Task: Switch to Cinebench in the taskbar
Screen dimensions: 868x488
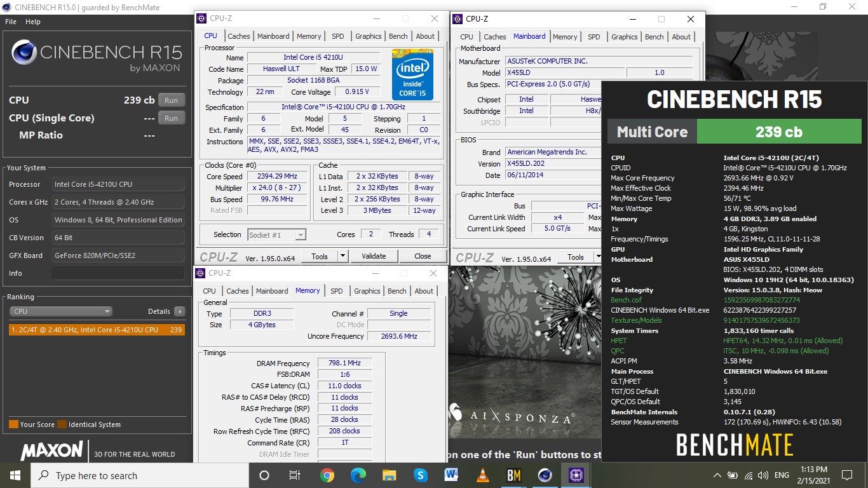Action: point(545,475)
